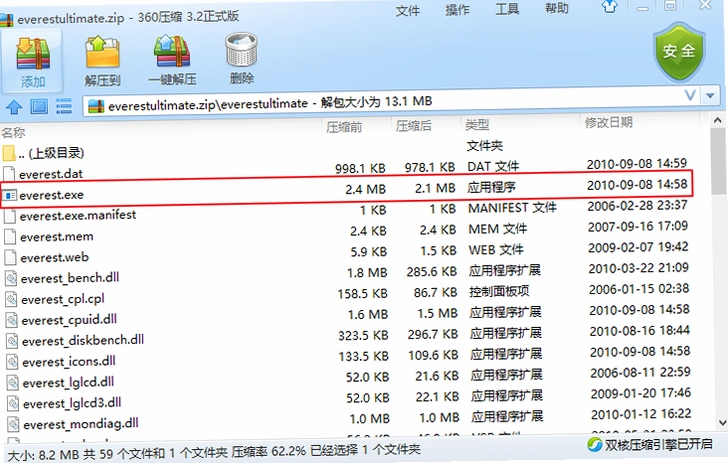Select the everest_icons.dll file name
Screen dimensions: 728x463
tap(69, 361)
